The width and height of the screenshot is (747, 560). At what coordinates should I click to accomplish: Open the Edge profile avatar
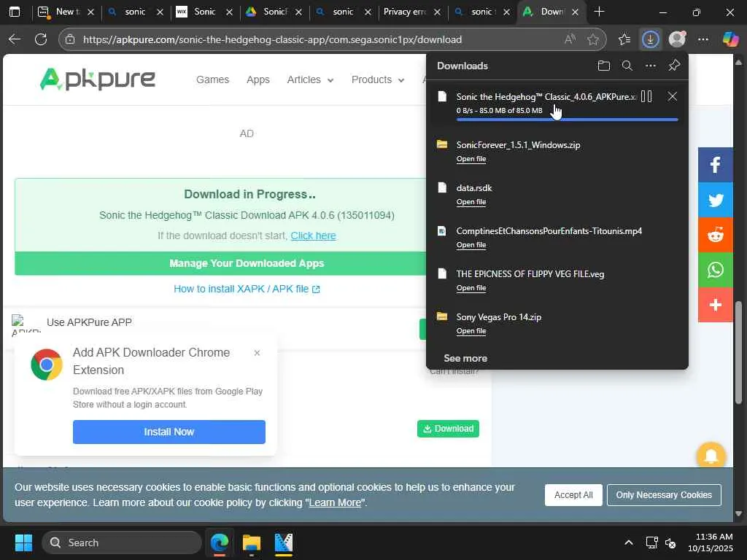coord(677,39)
